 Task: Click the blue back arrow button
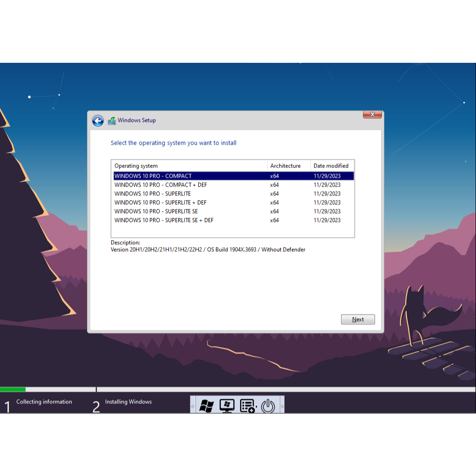98,121
